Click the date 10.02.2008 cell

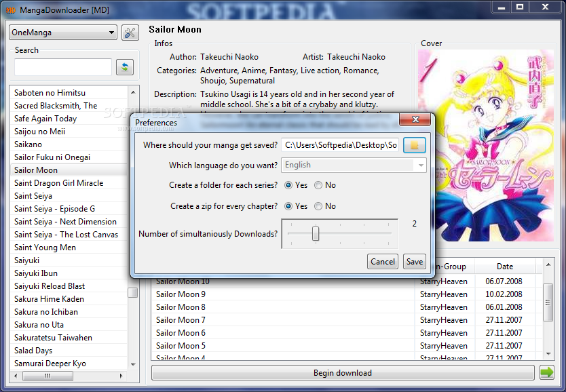point(504,294)
